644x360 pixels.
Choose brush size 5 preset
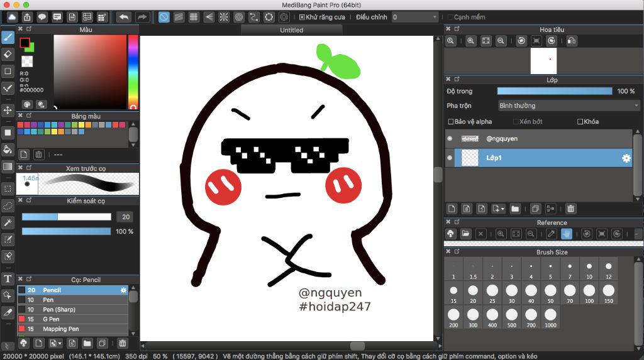(550, 270)
